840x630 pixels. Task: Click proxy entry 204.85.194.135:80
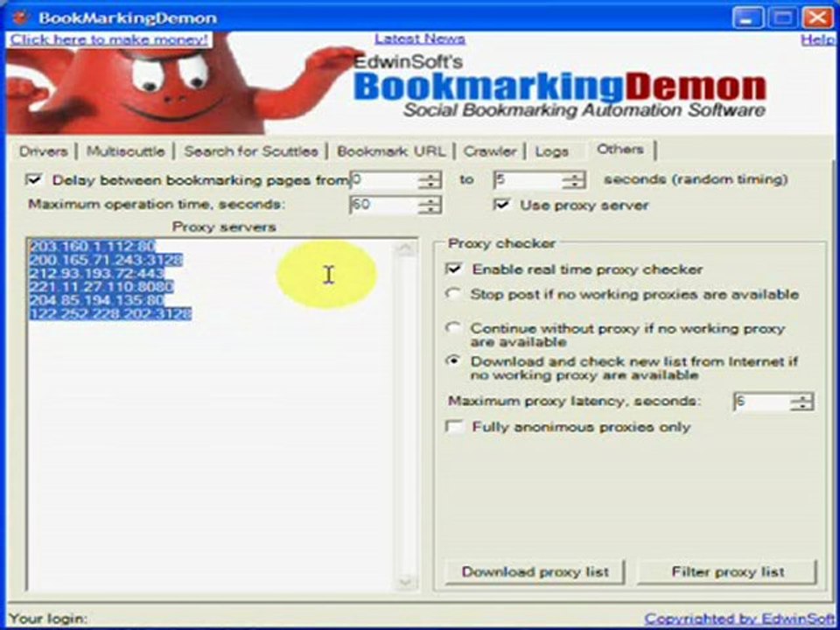[x=96, y=300]
